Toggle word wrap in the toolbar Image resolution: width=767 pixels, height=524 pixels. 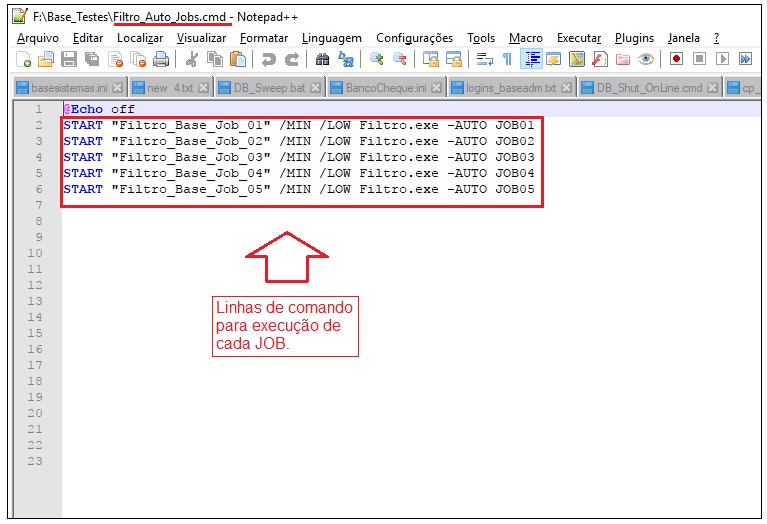484,60
